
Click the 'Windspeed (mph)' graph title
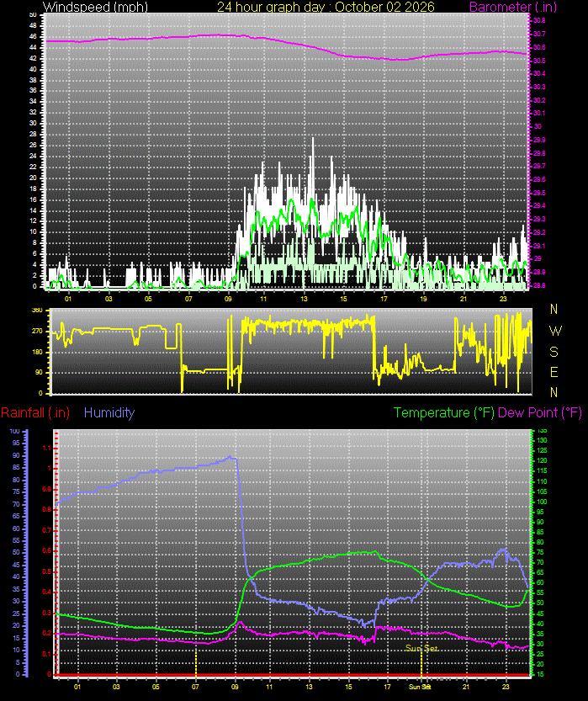click(x=95, y=7)
